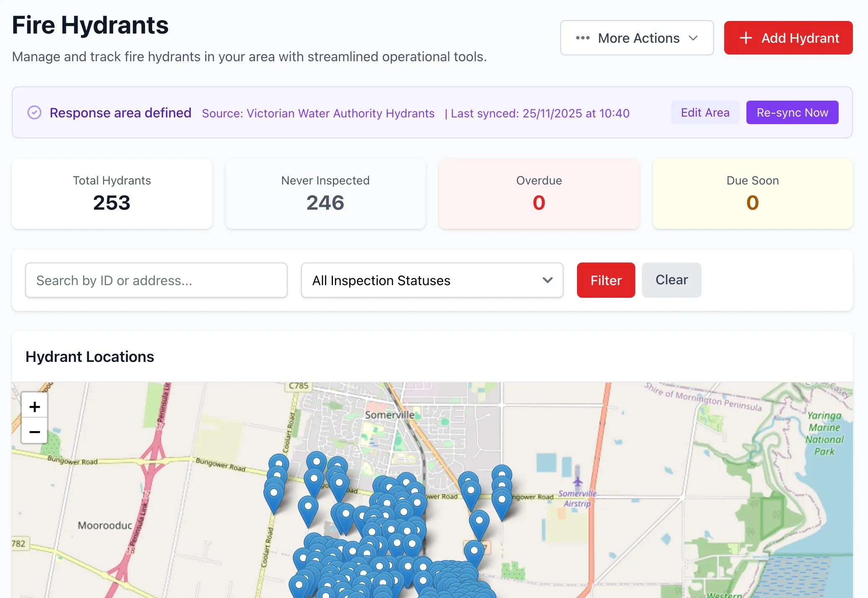Select the Overdue stat card

(539, 194)
